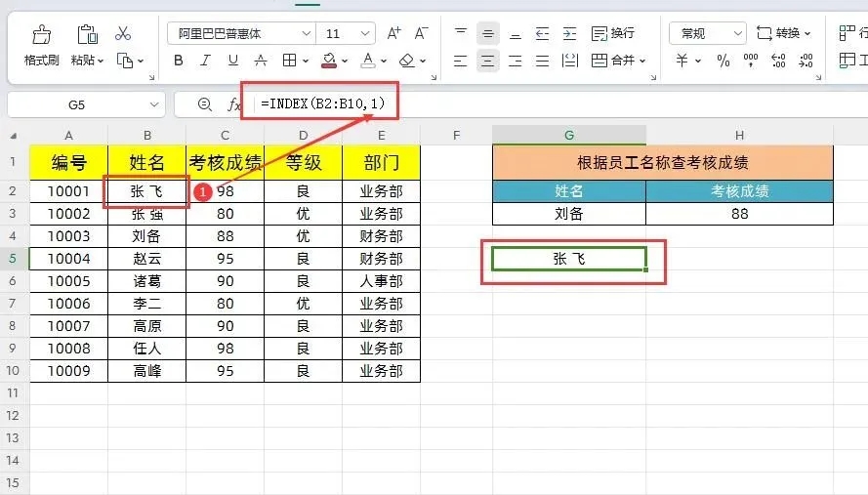Image resolution: width=868 pixels, height=495 pixels.
Task: Click the Clear format eraser icon
Action: click(407, 61)
